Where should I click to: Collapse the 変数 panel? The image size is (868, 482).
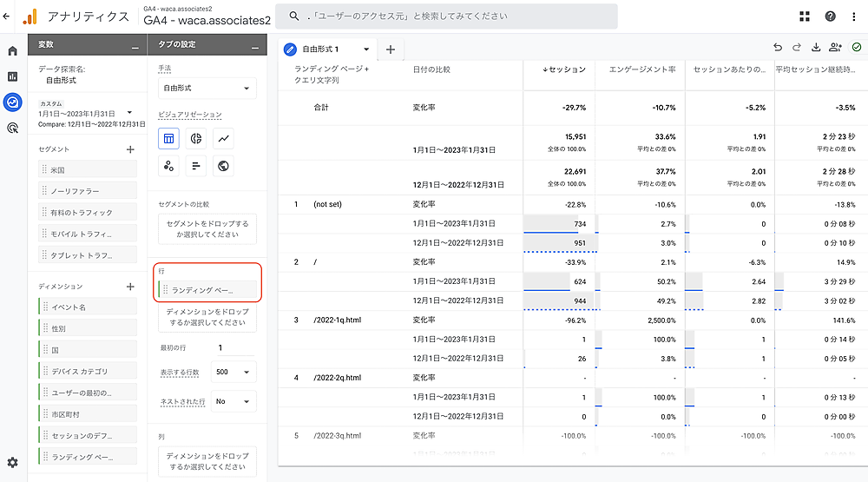135,46
